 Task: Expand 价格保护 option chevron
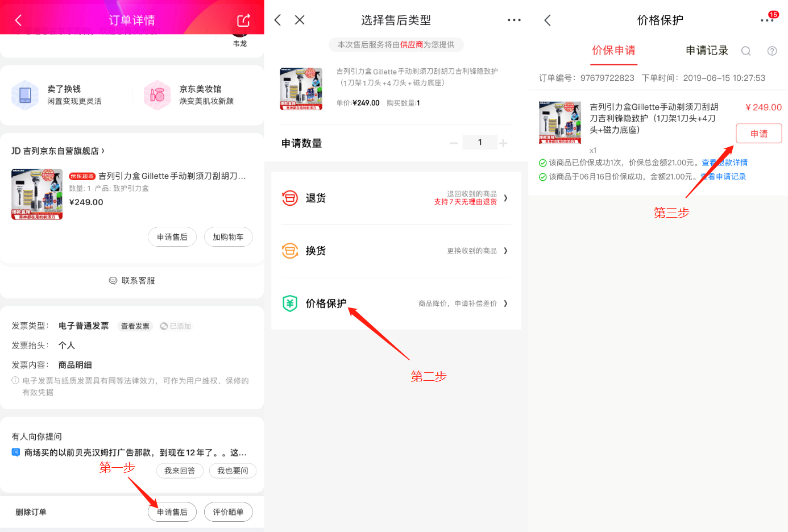tap(505, 304)
